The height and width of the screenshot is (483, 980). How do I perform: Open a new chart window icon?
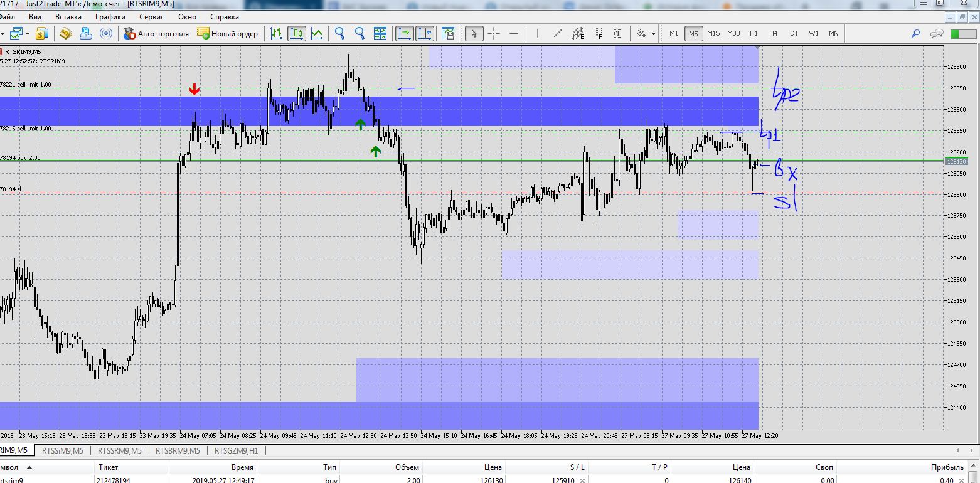click(x=16, y=33)
